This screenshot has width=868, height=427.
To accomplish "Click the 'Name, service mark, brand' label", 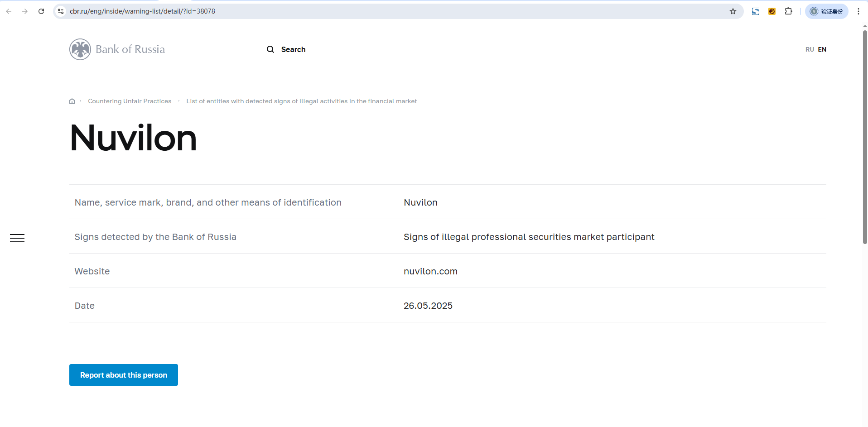I will pyautogui.click(x=208, y=202).
